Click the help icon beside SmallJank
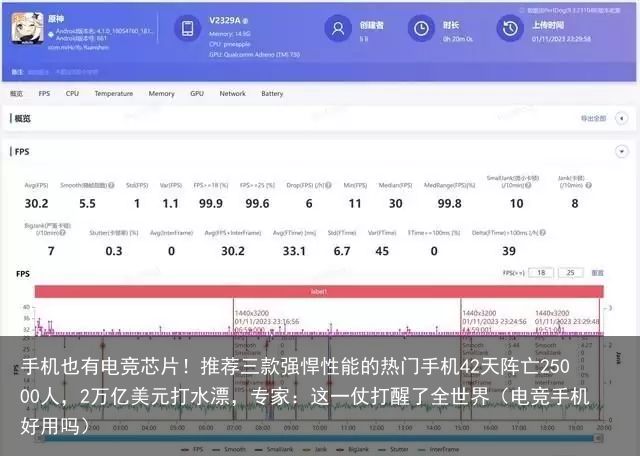 coord(528,185)
